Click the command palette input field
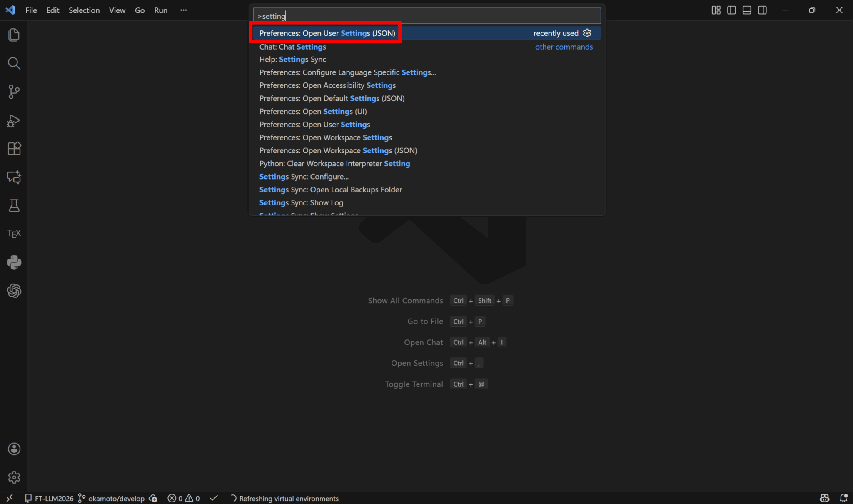 [x=426, y=16]
